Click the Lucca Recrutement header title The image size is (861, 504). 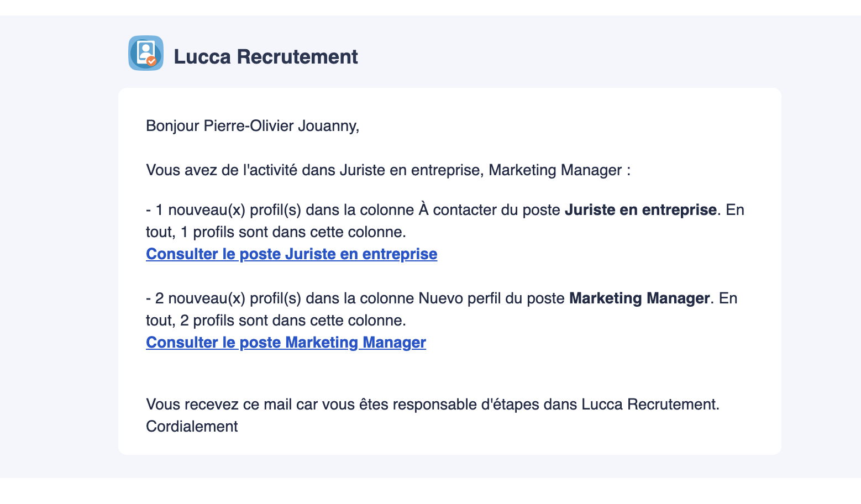pos(266,56)
